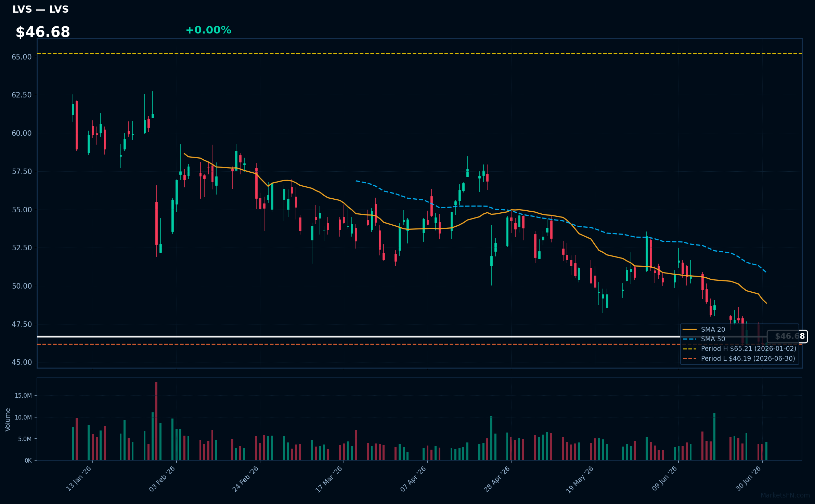815x504 pixels.
Task: Click the 57.50 price axis label
Action: (22, 171)
